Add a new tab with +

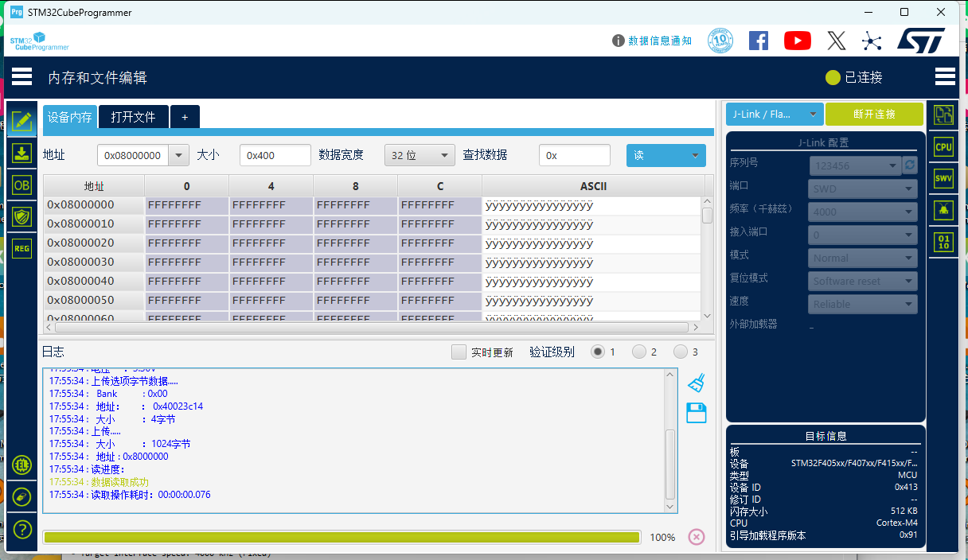(x=185, y=117)
